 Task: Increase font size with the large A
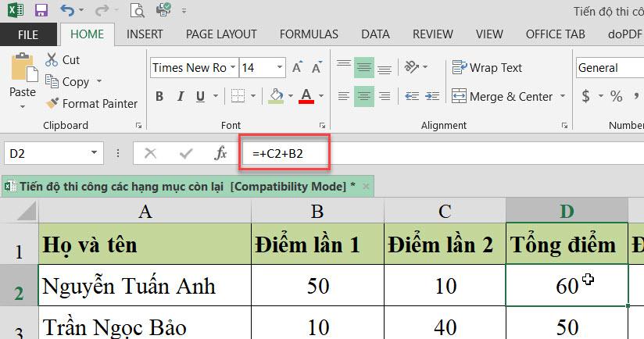click(297, 67)
